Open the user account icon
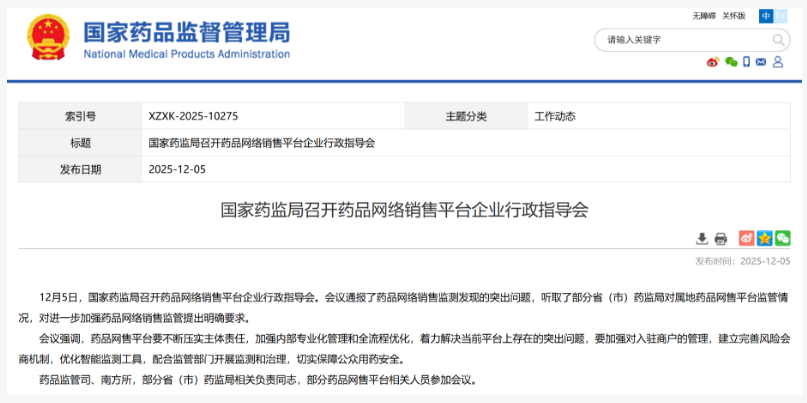This screenshot has width=807, height=403. tap(778, 62)
